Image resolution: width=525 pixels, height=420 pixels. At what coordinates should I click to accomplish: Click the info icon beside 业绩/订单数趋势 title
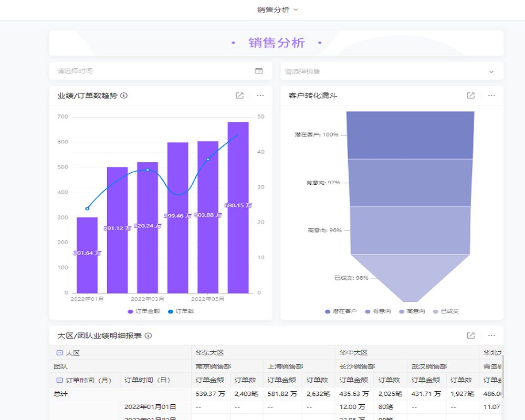click(122, 96)
